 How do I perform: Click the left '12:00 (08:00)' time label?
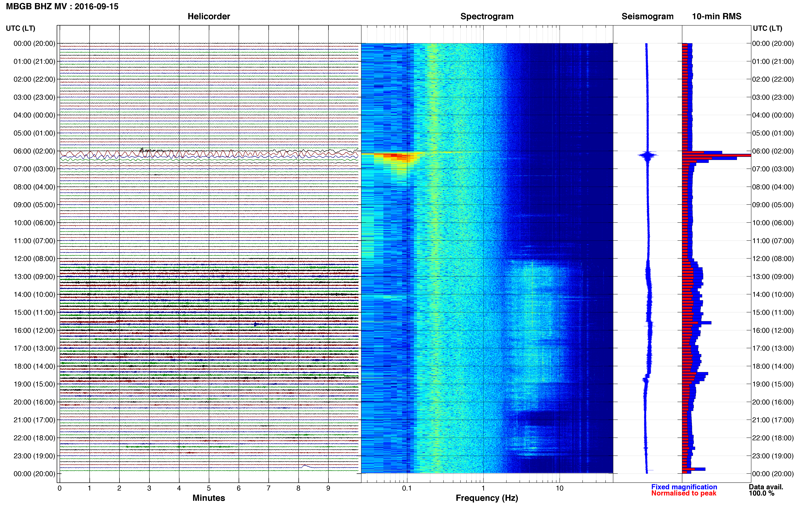[34, 259]
